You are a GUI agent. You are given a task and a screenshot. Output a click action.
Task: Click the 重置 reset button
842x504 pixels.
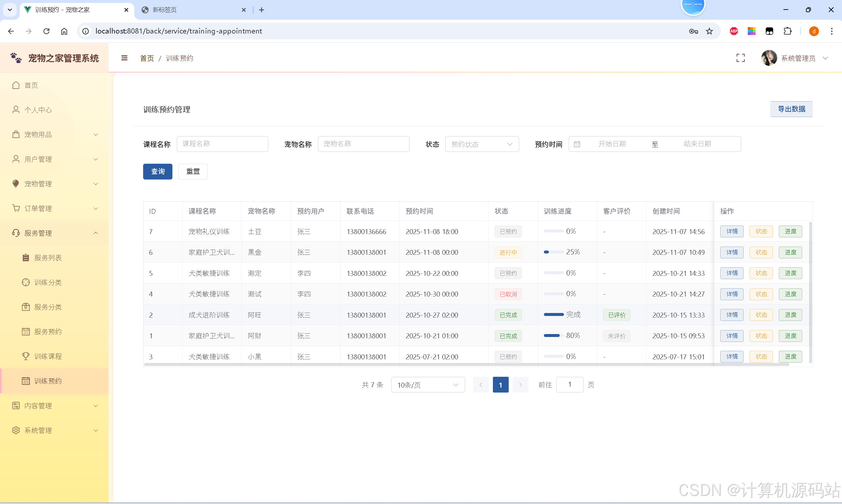(x=193, y=172)
